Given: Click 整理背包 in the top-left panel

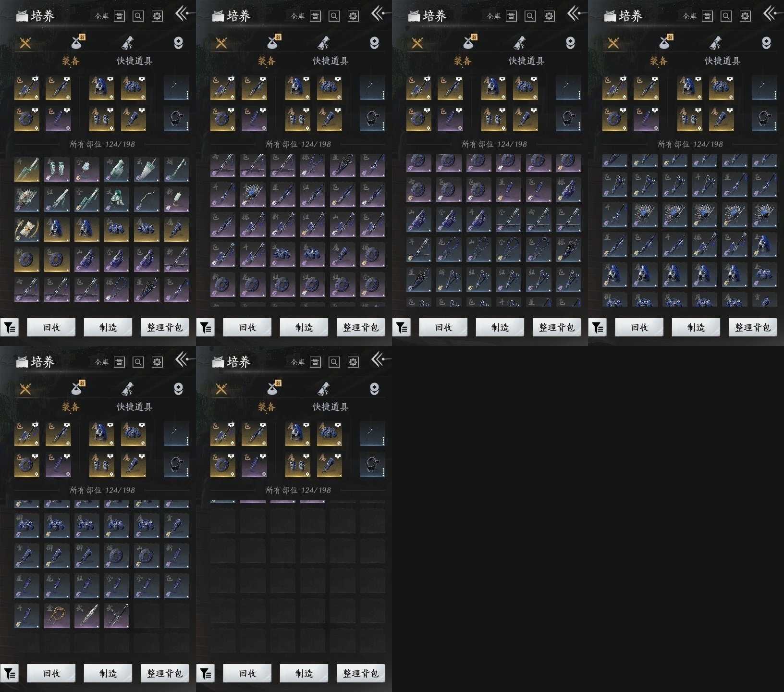Looking at the screenshot, I should click(165, 327).
